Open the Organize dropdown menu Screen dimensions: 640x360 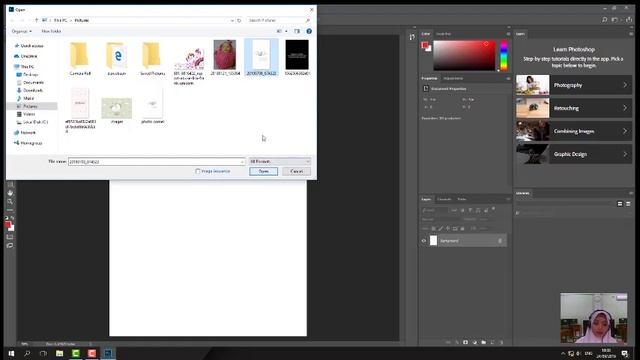coord(21,31)
